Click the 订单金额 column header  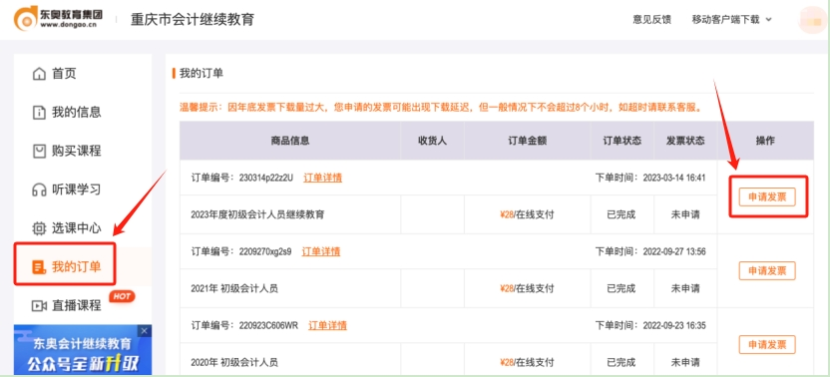click(527, 141)
